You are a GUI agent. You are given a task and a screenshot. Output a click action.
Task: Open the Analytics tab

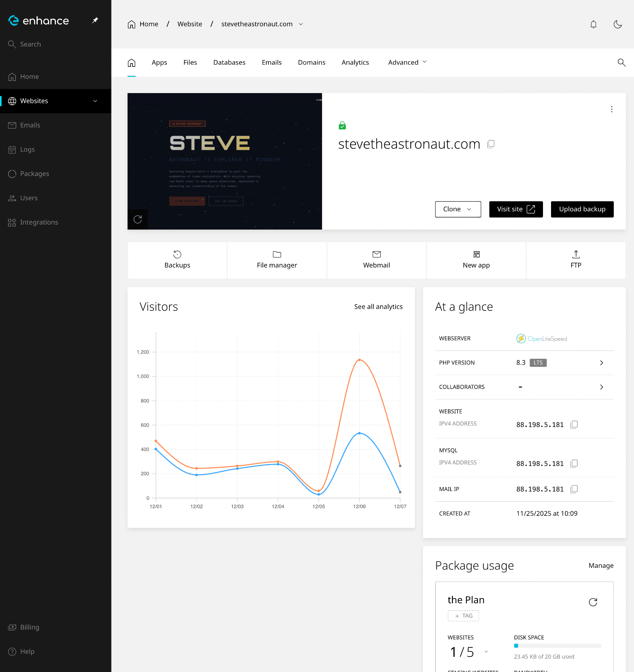[355, 62]
